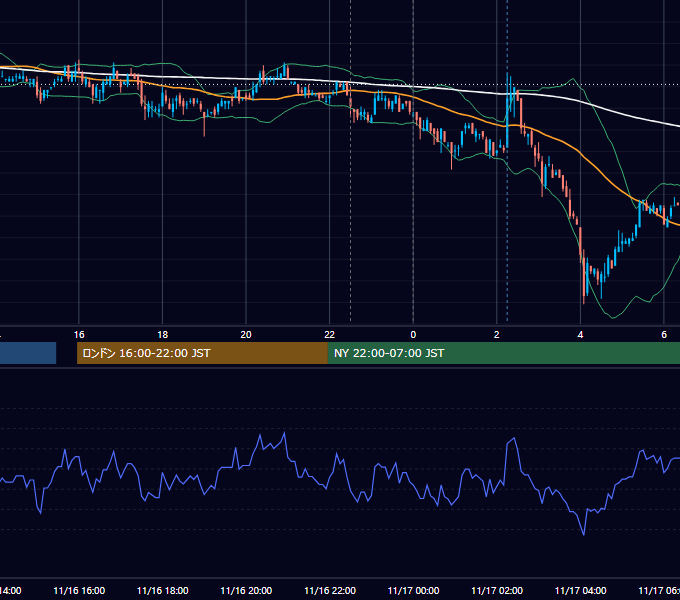Click the tall spike candle after 02:00
The width and height of the screenshot is (680, 600).
[507, 111]
